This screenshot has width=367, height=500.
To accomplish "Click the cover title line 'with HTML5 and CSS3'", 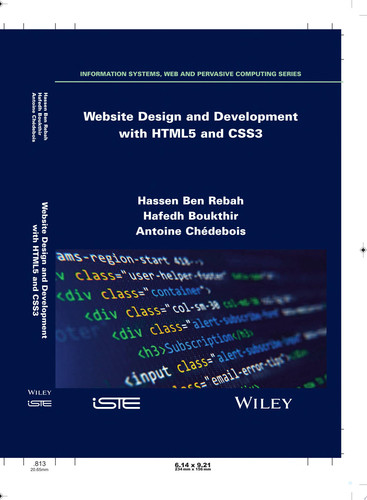I will point(191,133).
